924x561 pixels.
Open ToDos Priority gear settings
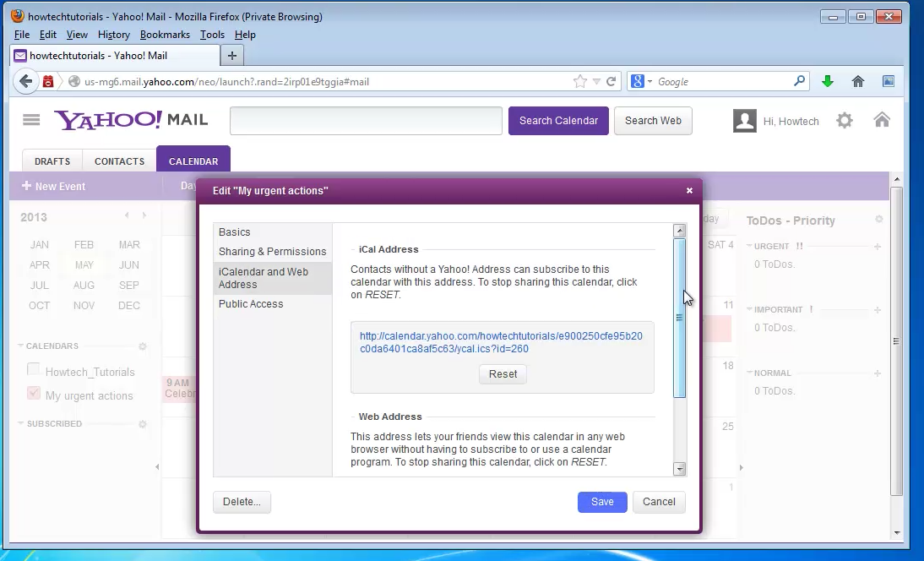pos(878,219)
